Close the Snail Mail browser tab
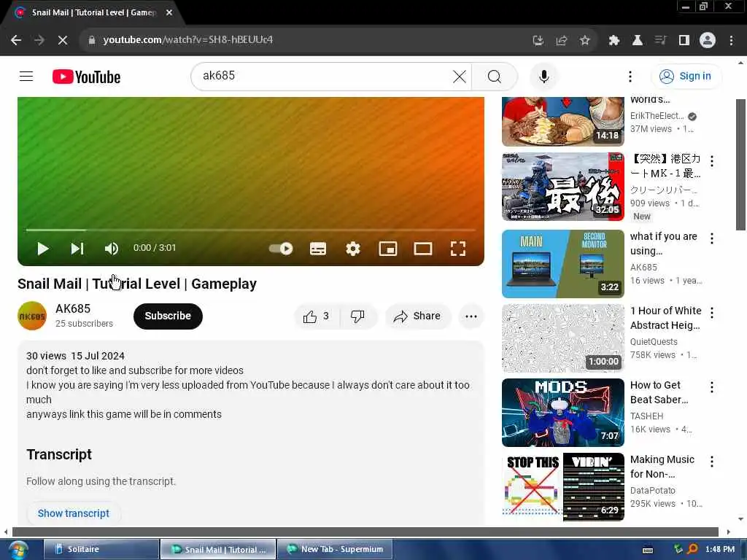This screenshot has width=747, height=560. point(169,13)
